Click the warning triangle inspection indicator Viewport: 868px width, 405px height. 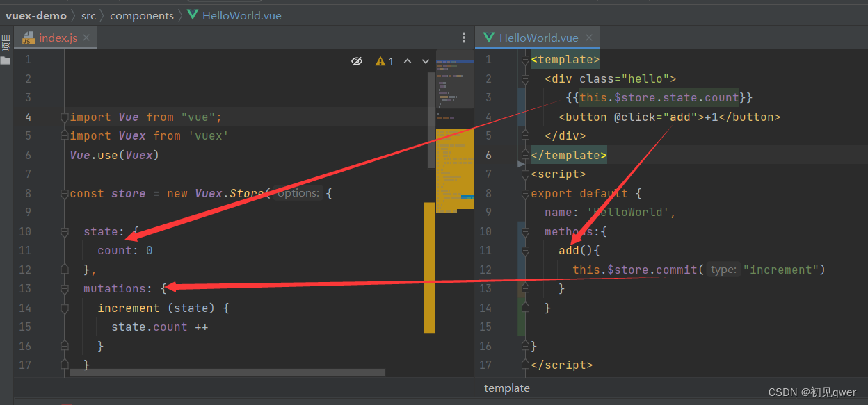[380, 61]
